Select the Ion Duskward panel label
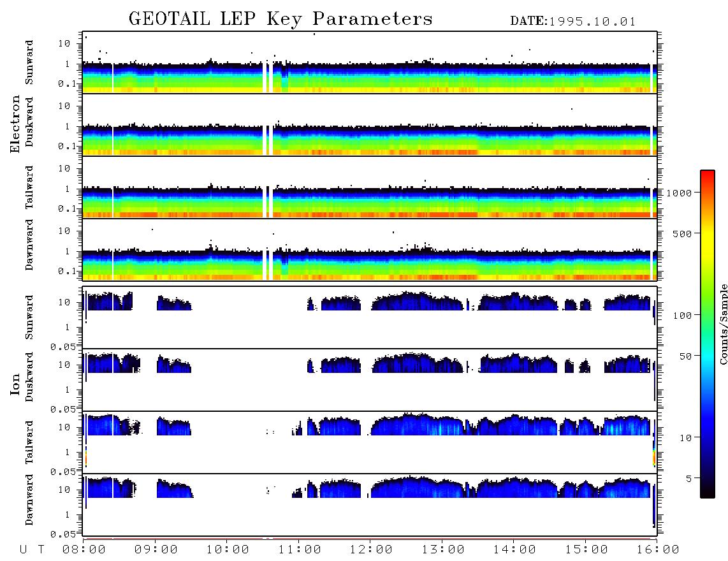 pyautogui.click(x=29, y=377)
